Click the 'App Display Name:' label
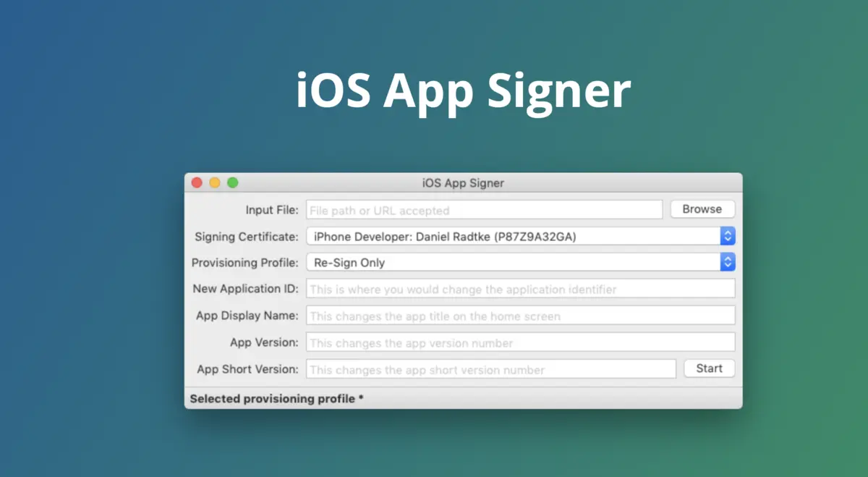The width and height of the screenshot is (868, 477). (247, 316)
